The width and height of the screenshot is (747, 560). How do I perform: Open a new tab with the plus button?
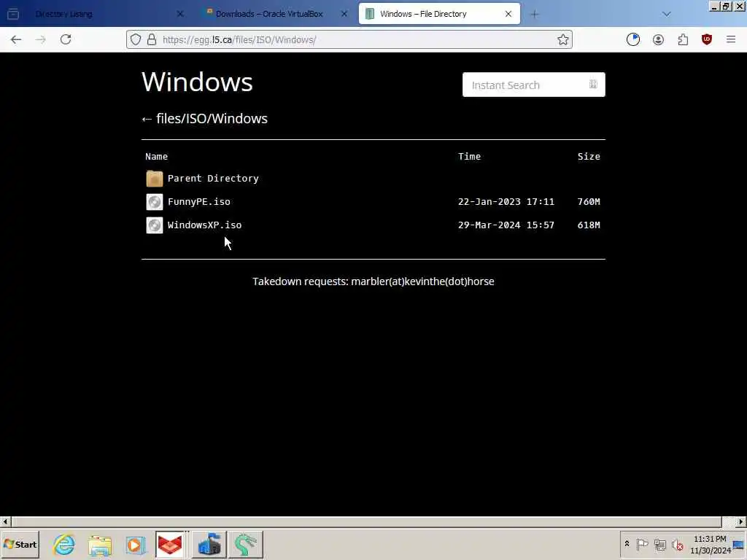tap(535, 14)
